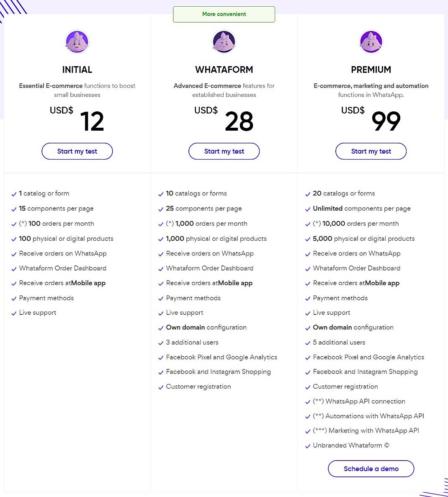Select the PREMIUM plan heading
This screenshot has width=448, height=497.
(371, 70)
